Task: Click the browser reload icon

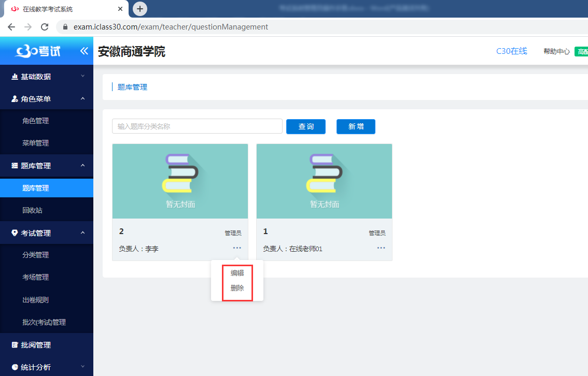Action: tap(45, 27)
